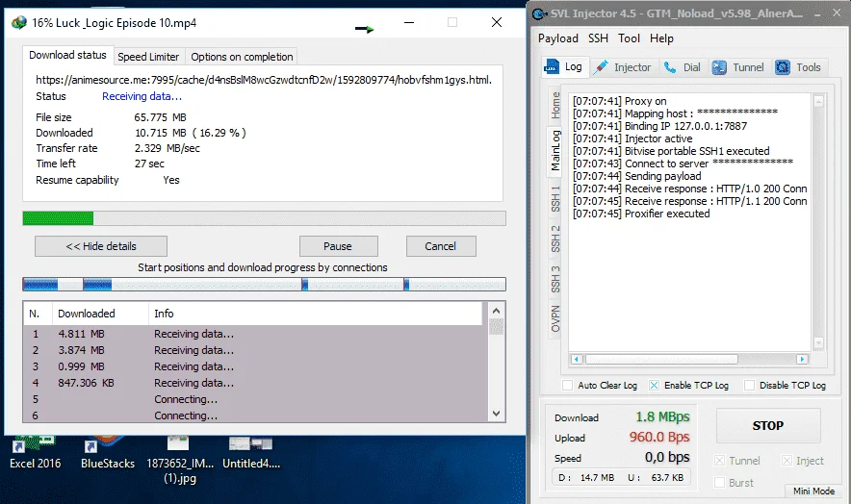Click the N. column header
Image resolution: width=851 pixels, height=504 pixels.
[38, 314]
